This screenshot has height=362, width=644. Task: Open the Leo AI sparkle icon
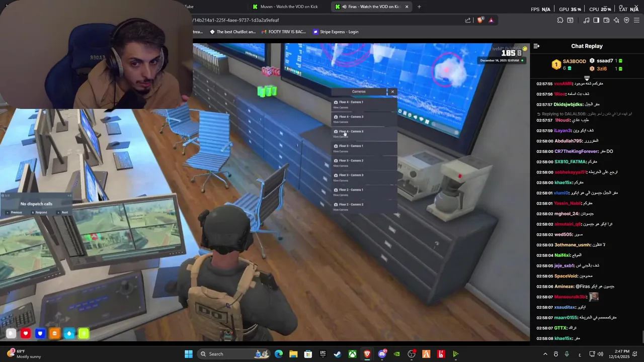pos(616,20)
